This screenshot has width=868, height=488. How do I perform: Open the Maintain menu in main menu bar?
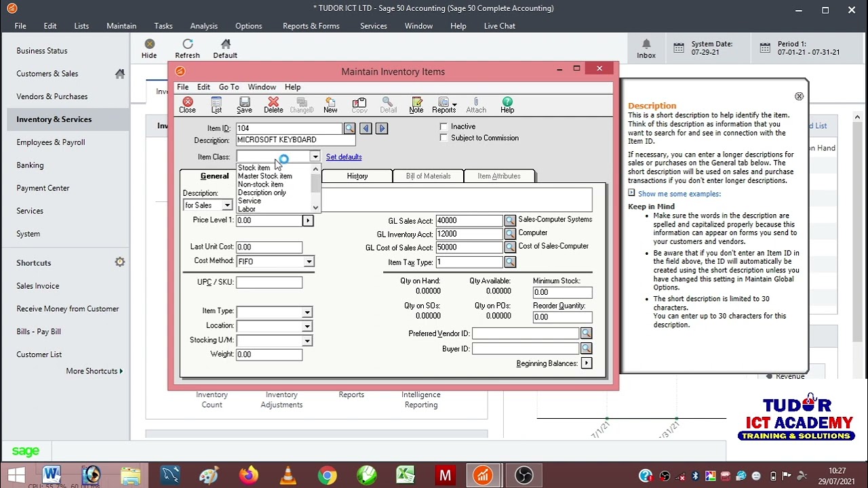tap(121, 26)
